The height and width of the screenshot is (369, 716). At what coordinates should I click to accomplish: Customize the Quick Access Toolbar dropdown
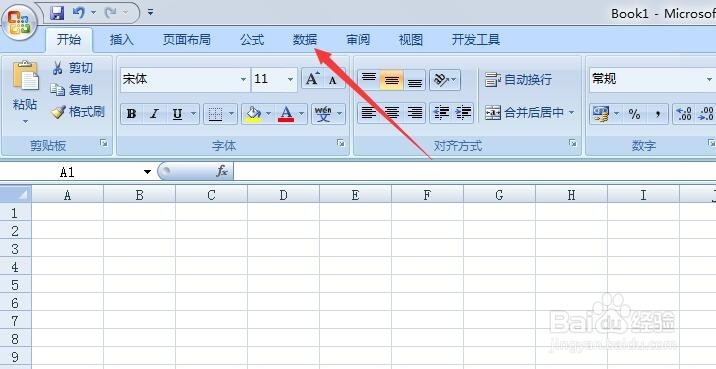click(x=151, y=13)
